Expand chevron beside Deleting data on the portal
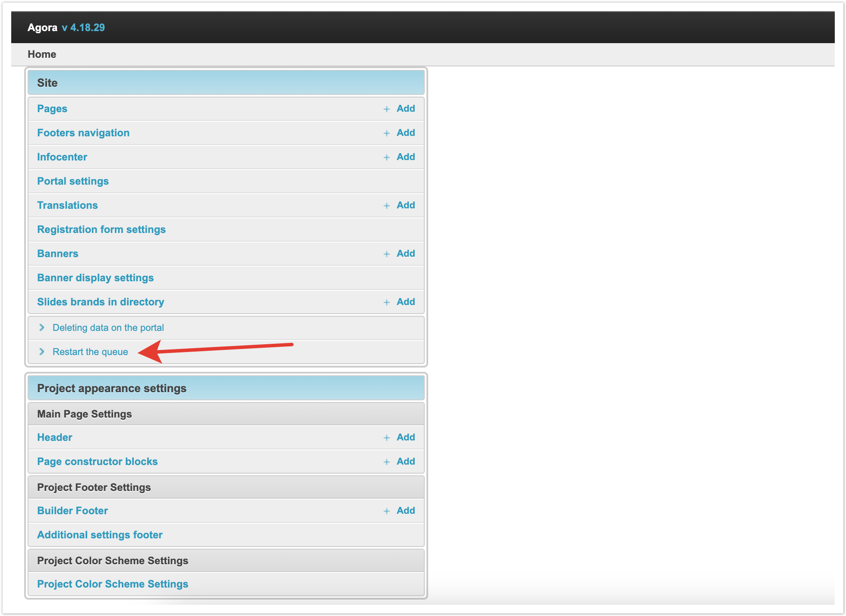Screen dimensions: 846x616 tap(42, 327)
